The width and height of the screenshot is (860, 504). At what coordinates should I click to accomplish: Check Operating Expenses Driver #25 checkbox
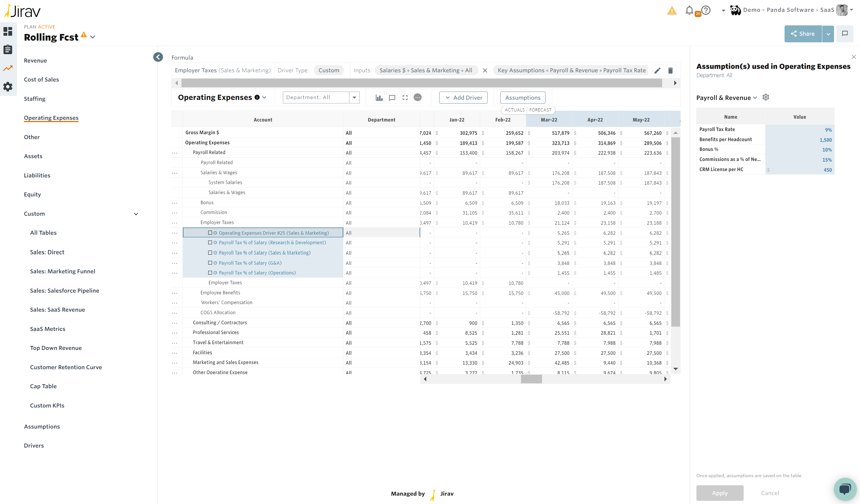click(210, 233)
